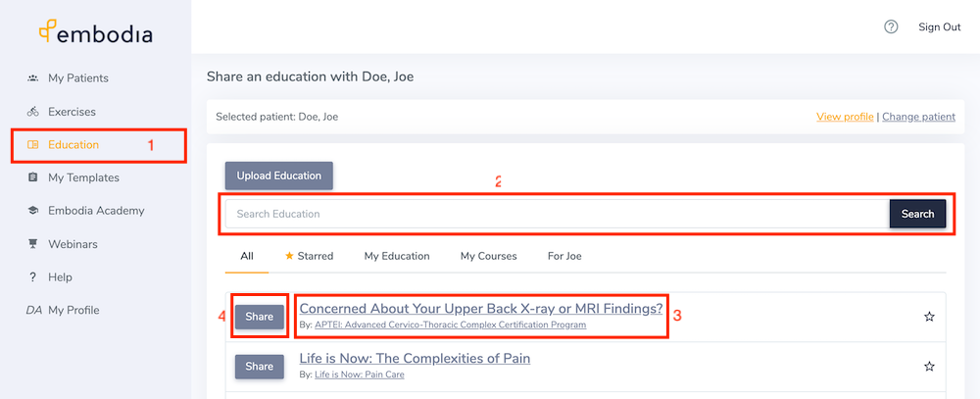Star the Upper Back X-ray education item
This screenshot has height=399, width=980.
[x=929, y=317]
